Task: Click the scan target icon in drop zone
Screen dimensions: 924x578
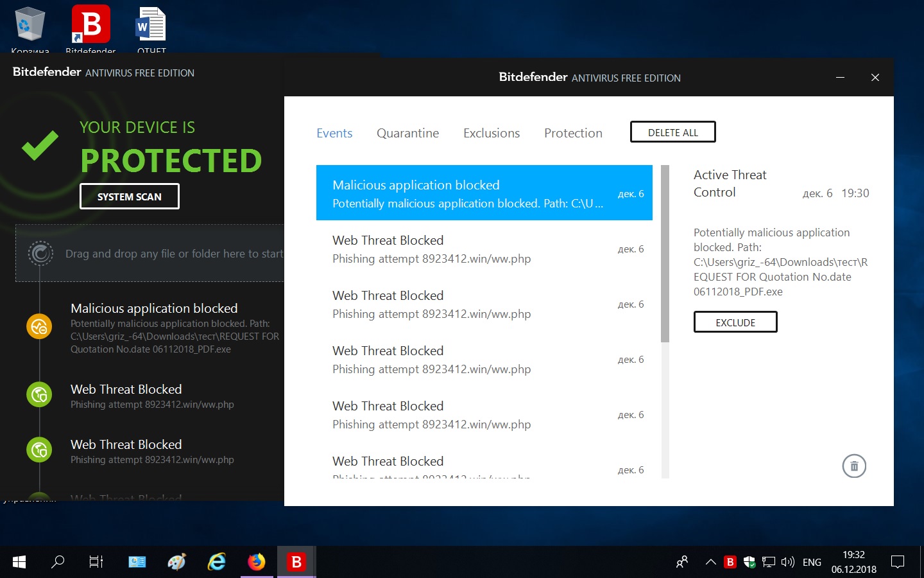Action: pos(40,254)
